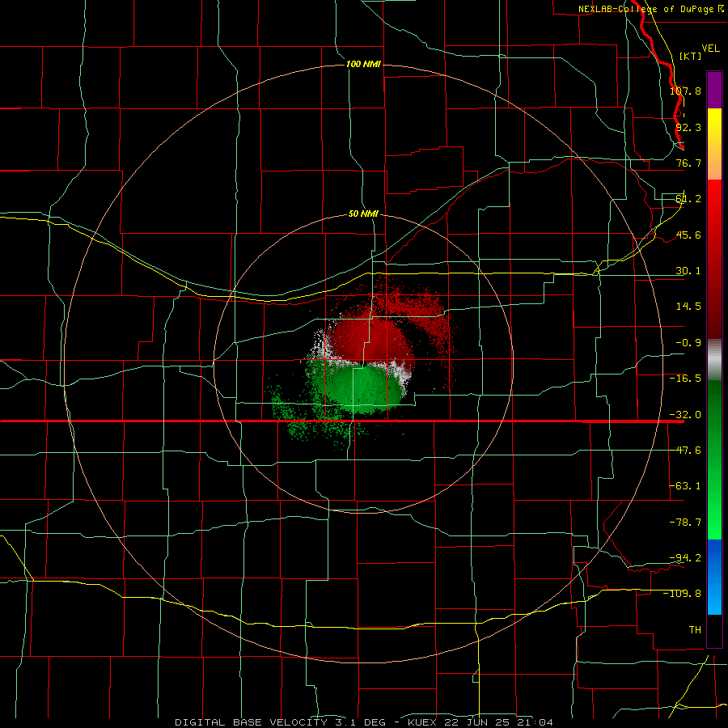Click the -63.1 scale value
Viewport: 728px width, 728px height.
685,486
